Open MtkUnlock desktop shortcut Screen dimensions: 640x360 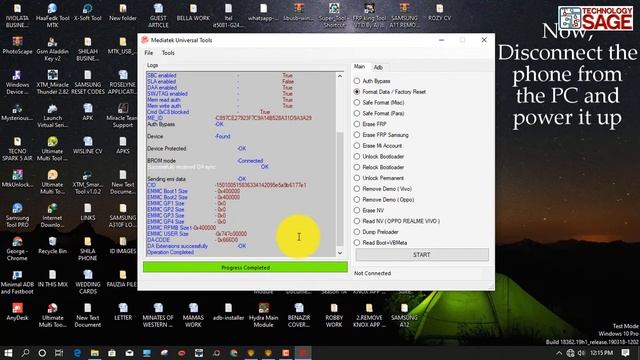[x=17, y=179]
